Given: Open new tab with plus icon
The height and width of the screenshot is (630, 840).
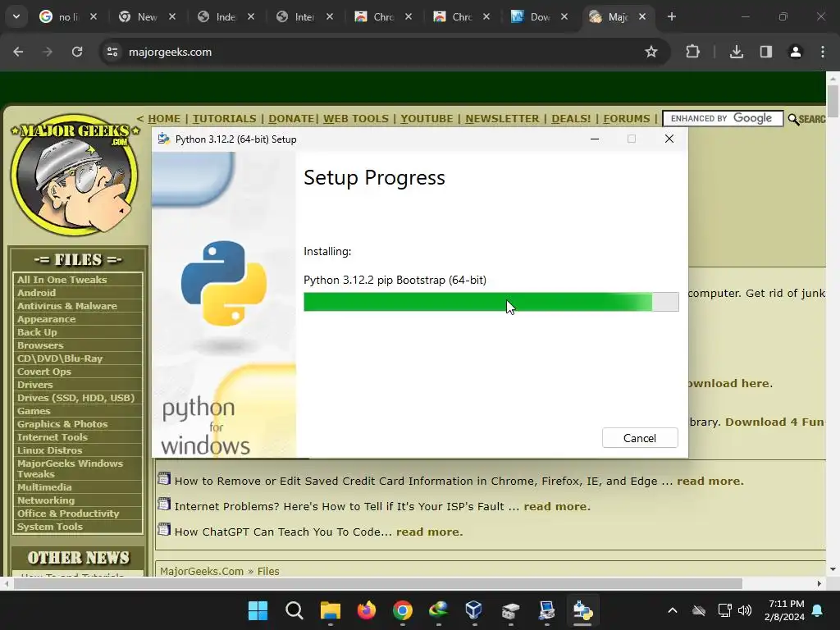Looking at the screenshot, I should [672, 16].
